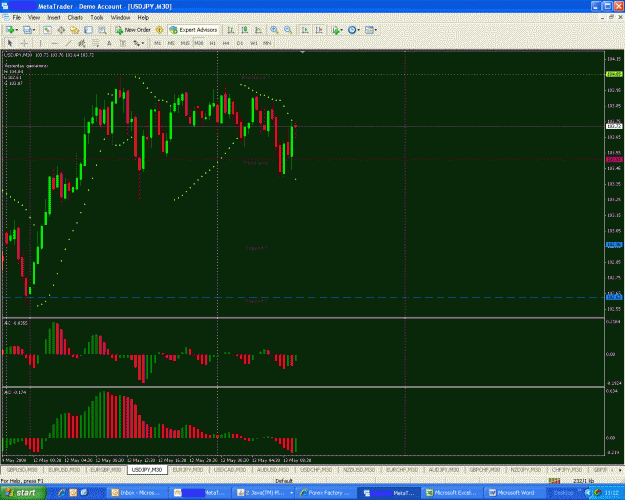Click the Windows start button
The width and height of the screenshot is (625, 500).
22,493
